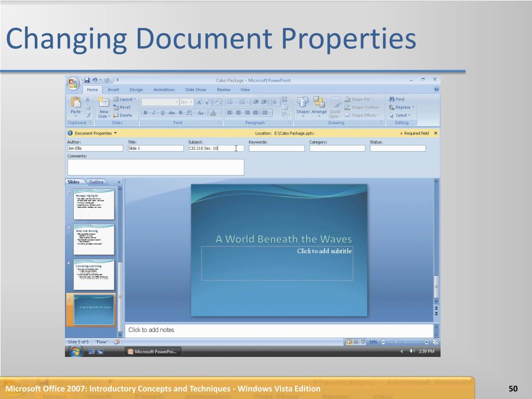Click the Windows Start orb
The width and height of the screenshot is (532, 399).
point(76,352)
